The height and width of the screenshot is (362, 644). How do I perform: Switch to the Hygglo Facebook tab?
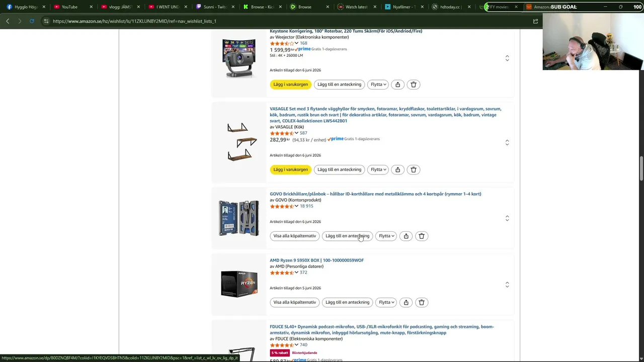click(24, 7)
